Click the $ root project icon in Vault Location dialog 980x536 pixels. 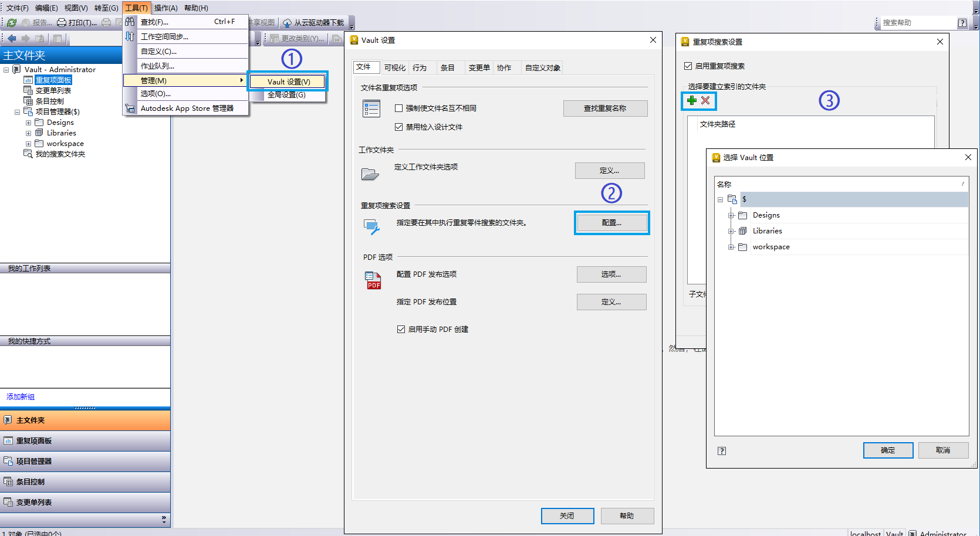[x=732, y=199]
